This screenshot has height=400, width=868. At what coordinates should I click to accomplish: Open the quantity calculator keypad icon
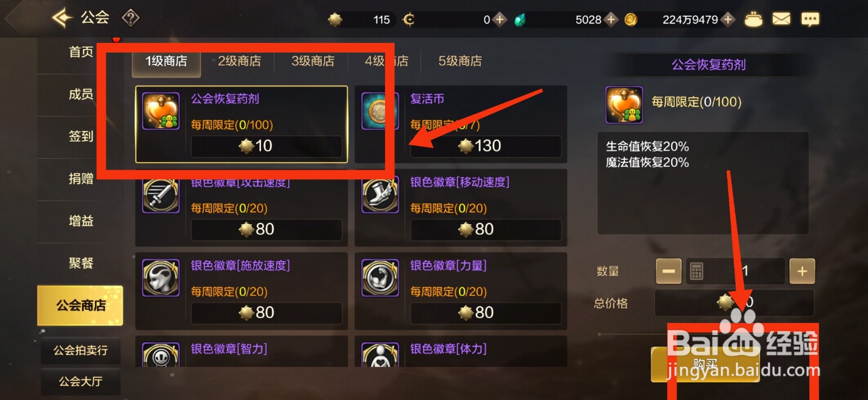pos(697,271)
